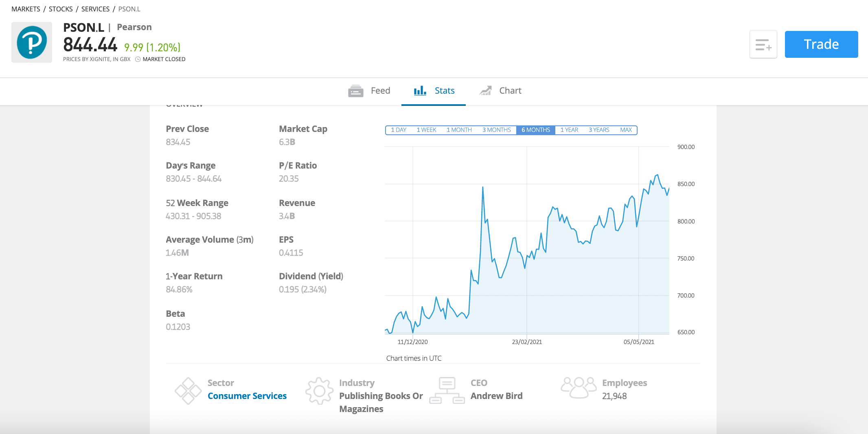Set chart range to 3 YEARS
Screen dimensions: 868x434
[x=599, y=130]
